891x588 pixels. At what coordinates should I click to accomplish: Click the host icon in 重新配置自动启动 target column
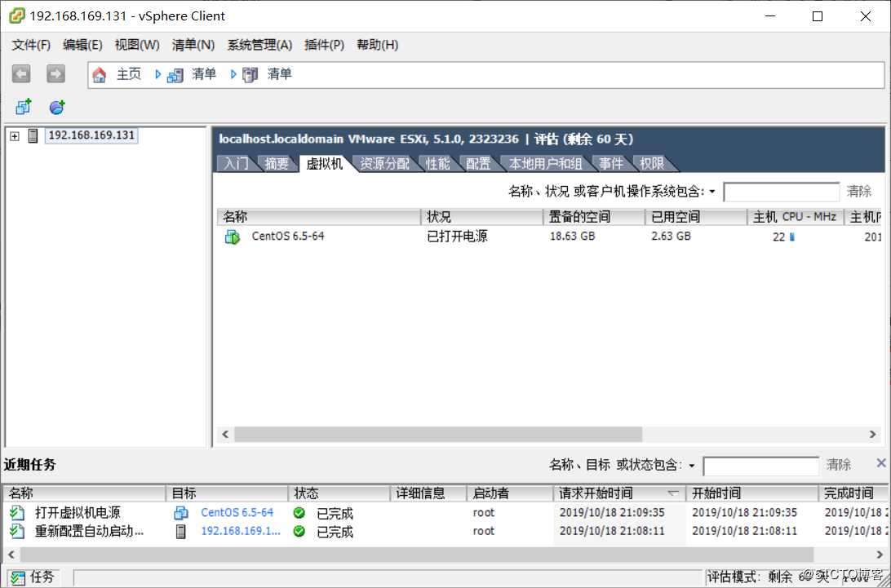pos(180,531)
